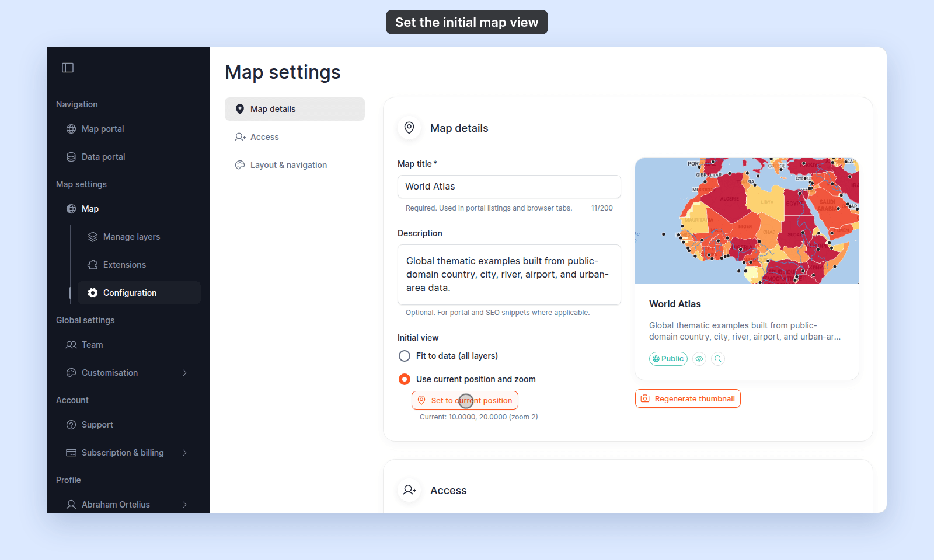Image resolution: width=934 pixels, height=560 pixels.
Task: Switch to Map details tab
Action: pyautogui.click(x=295, y=109)
